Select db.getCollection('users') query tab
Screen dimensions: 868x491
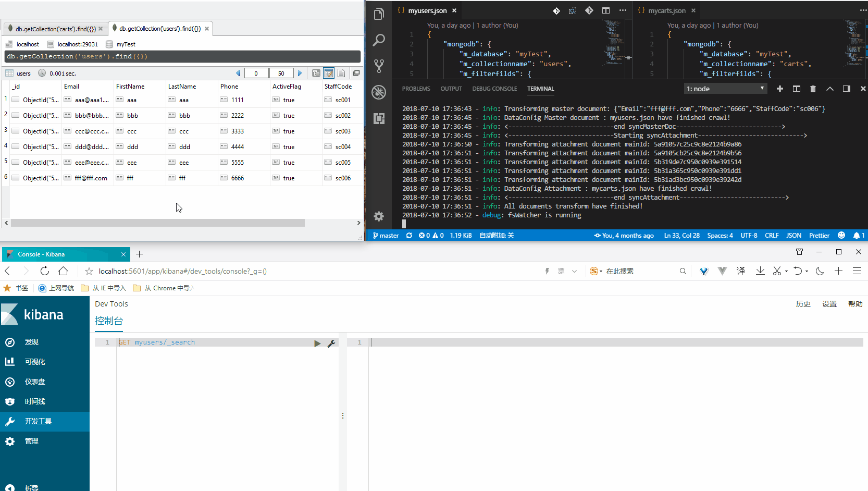[160, 29]
